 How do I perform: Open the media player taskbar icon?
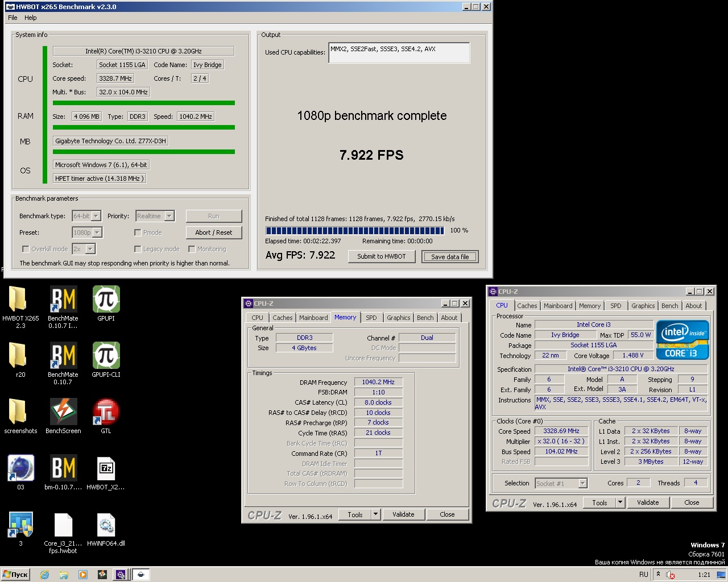pos(82,575)
